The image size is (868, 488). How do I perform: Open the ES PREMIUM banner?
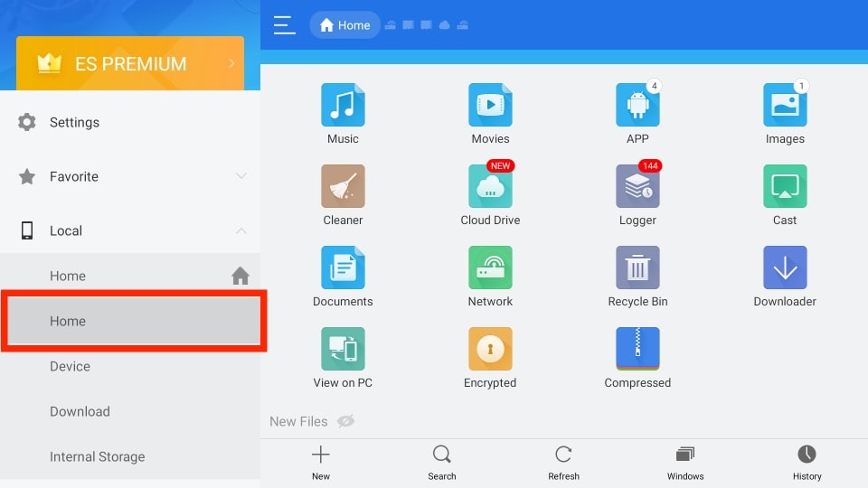click(x=130, y=63)
